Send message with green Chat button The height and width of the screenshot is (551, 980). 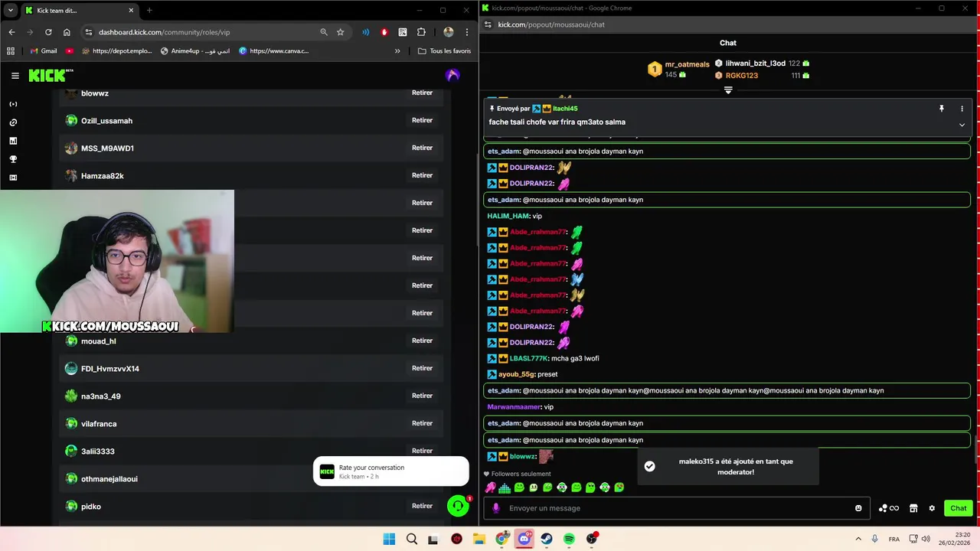(x=959, y=508)
